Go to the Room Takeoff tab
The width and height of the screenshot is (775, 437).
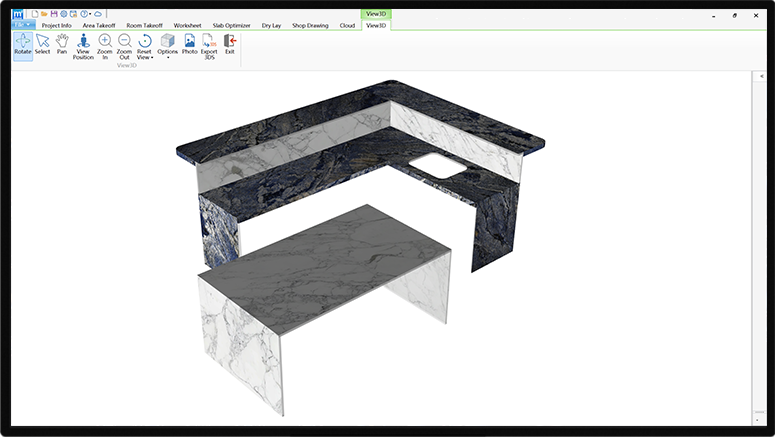(x=145, y=25)
